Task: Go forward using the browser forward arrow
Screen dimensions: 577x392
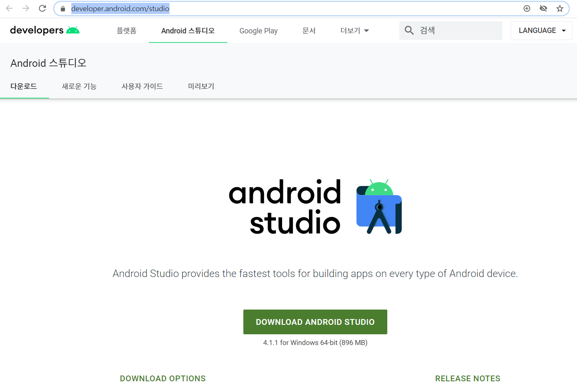Action: pyautogui.click(x=26, y=8)
